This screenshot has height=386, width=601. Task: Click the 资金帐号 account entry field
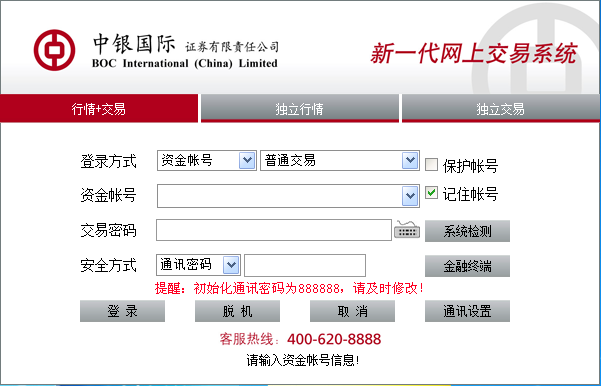click(279, 196)
